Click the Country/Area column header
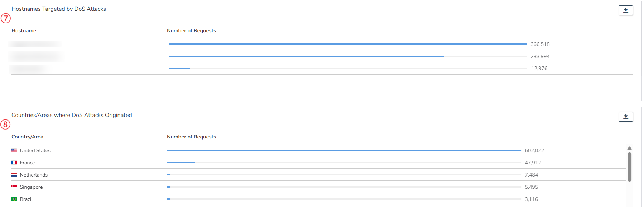The height and width of the screenshot is (207, 644). (x=27, y=137)
